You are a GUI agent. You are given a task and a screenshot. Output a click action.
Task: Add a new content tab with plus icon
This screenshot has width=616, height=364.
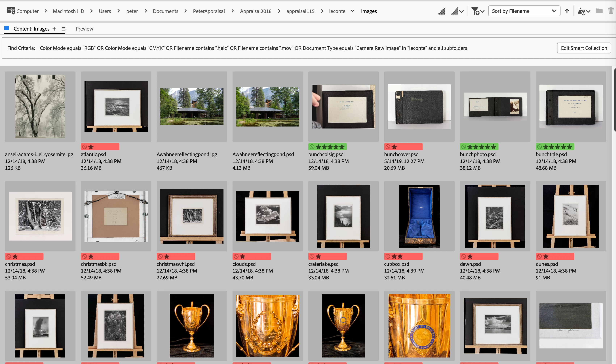54,29
